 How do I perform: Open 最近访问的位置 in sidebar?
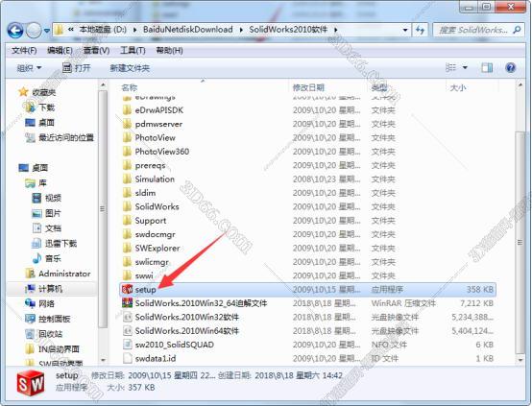[60, 137]
